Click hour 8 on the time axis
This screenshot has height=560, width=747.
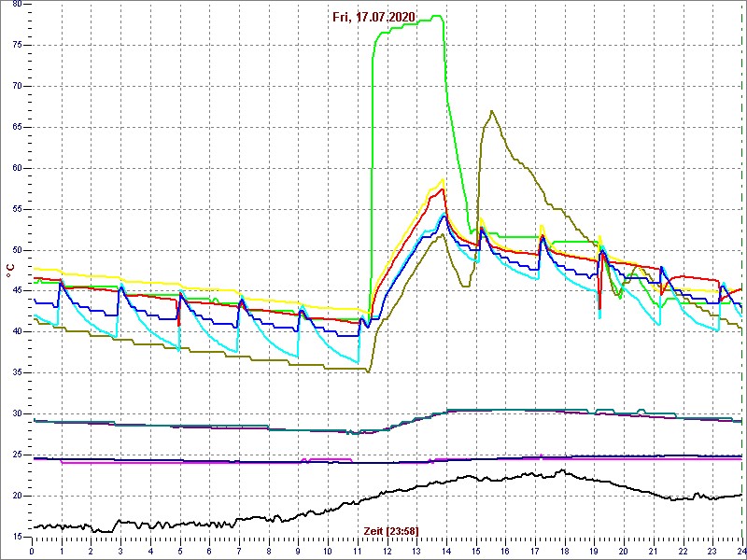[269, 552]
